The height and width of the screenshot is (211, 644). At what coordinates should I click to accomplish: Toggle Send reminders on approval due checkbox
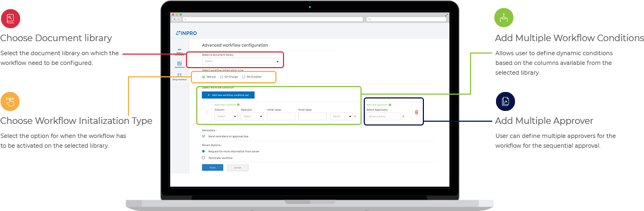[204, 136]
